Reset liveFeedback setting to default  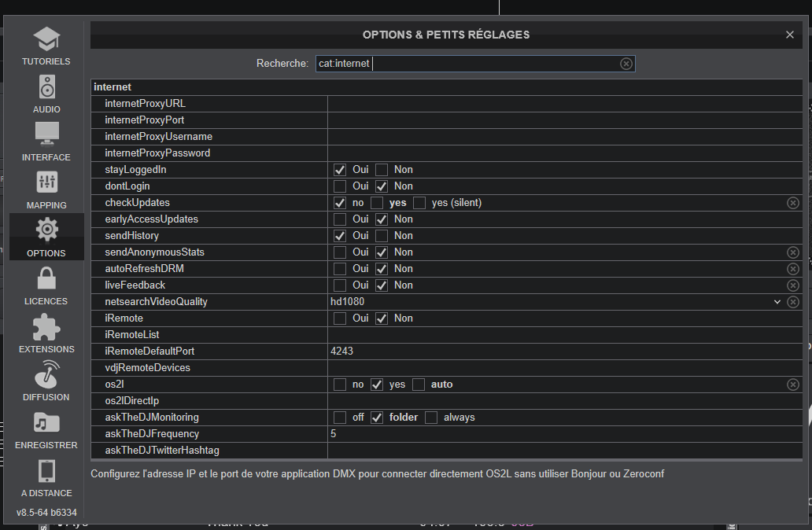pyautogui.click(x=793, y=285)
